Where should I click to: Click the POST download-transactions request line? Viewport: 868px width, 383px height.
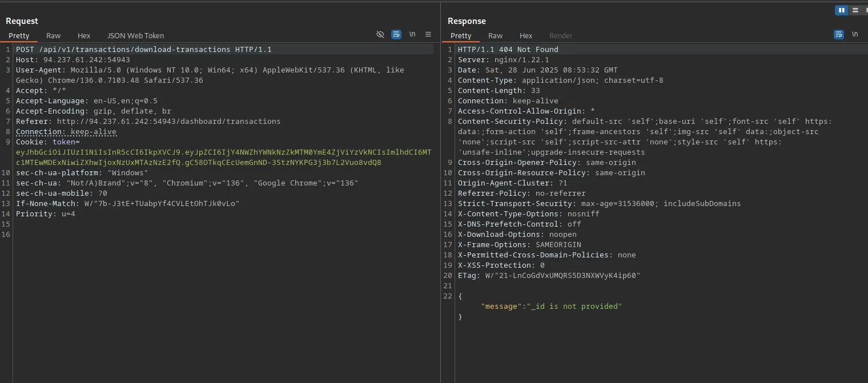click(x=144, y=50)
